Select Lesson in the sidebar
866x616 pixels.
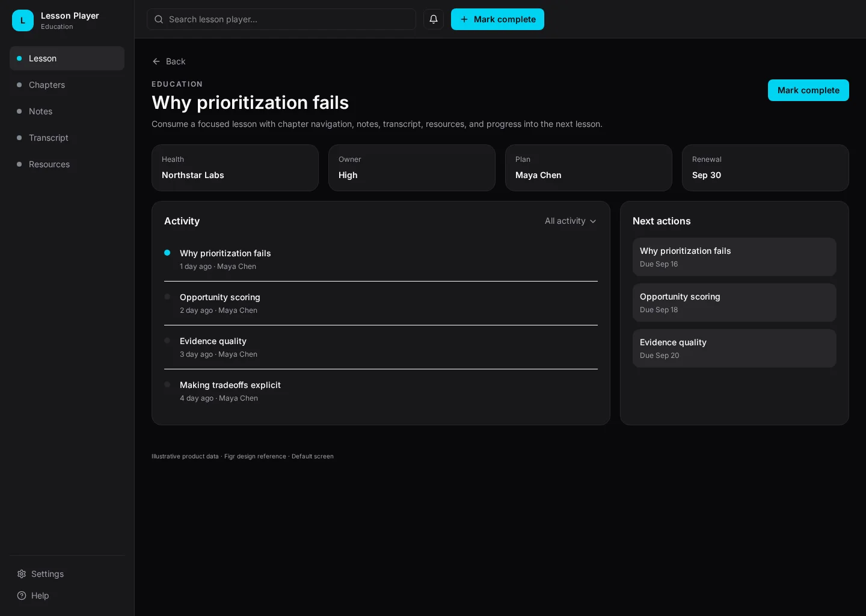click(x=67, y=58)
